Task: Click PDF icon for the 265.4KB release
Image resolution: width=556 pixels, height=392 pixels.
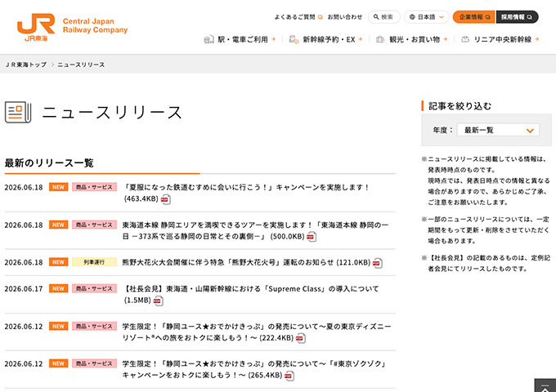Action: (289, 376)
